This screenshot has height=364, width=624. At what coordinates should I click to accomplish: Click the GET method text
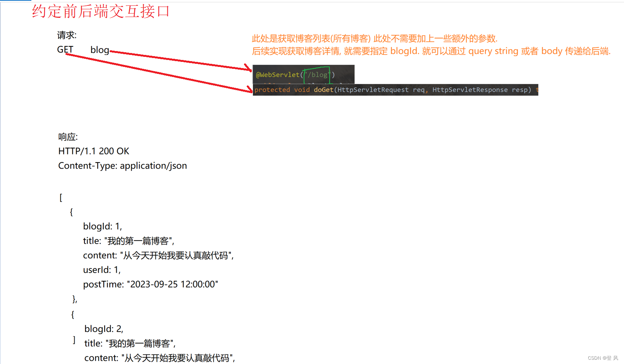pos(65,50)
